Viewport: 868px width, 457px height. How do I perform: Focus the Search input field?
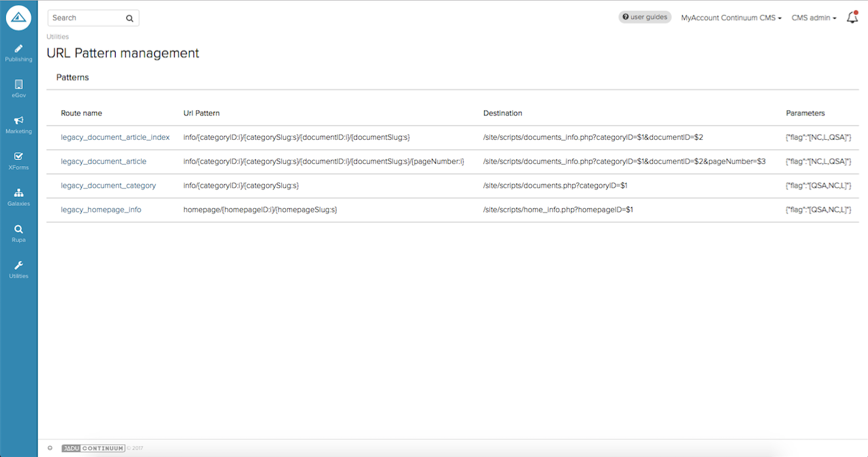[x=85, y=18]
